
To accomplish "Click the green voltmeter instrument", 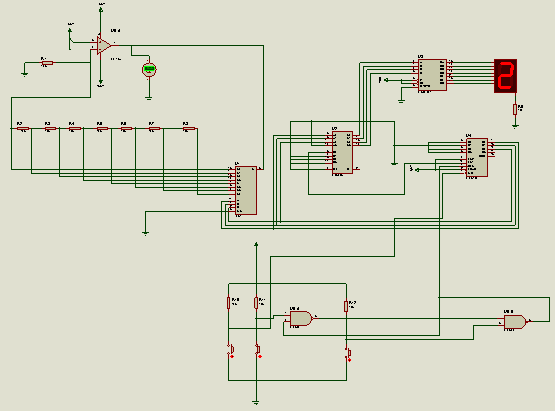I will pyautogui.click(x=149, y=69).
